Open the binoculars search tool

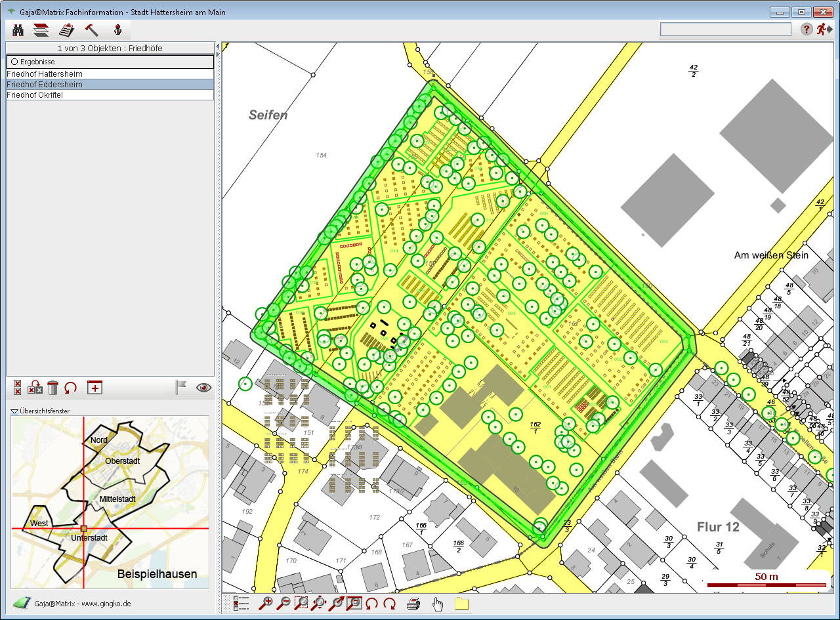click(18, 30)
